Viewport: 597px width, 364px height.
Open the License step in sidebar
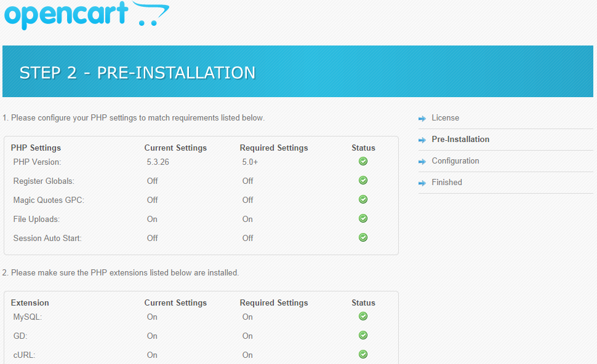[445, 118]
